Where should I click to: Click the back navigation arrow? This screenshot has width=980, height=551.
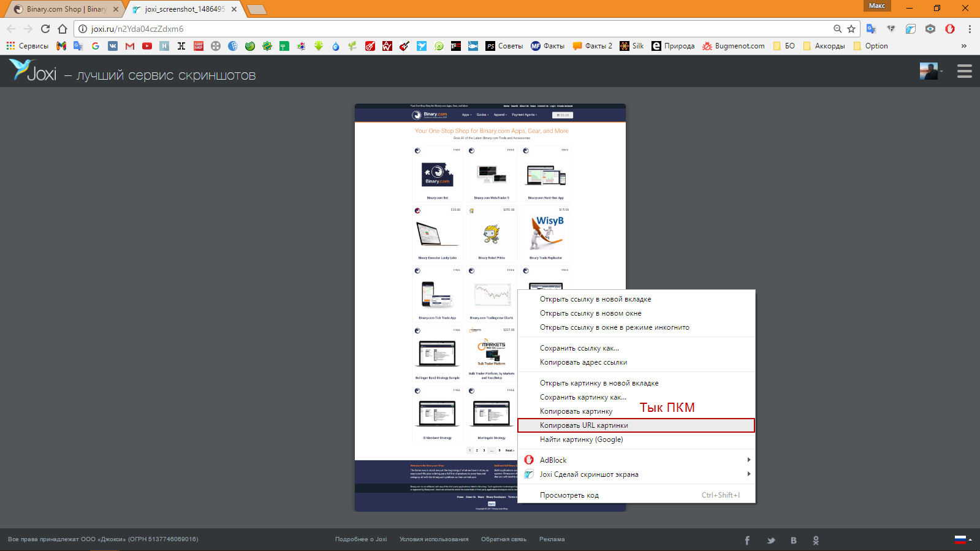11,29
